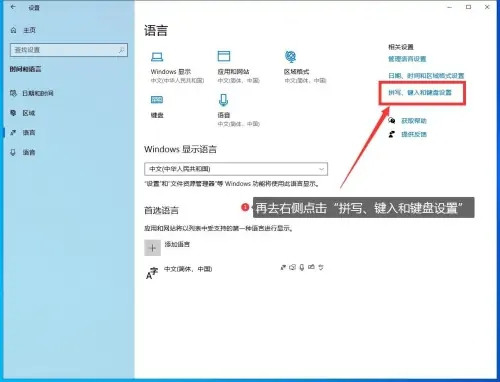Focus the 查找设置 search field
The height and width of the screenshot is (382, 500).
point(69,50)
